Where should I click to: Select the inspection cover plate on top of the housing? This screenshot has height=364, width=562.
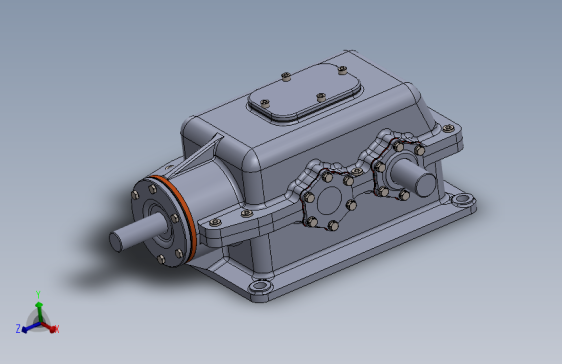point(304,92)
